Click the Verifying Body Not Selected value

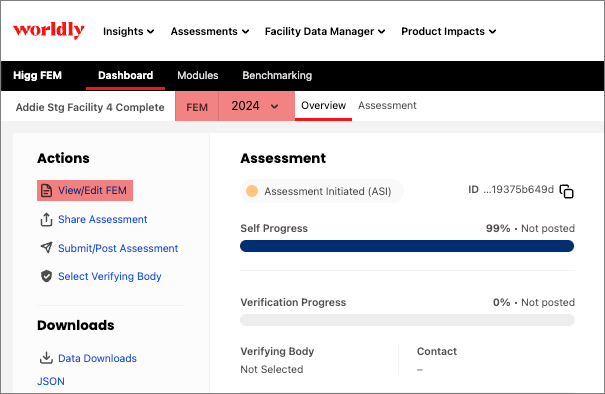tap(272, 369)
